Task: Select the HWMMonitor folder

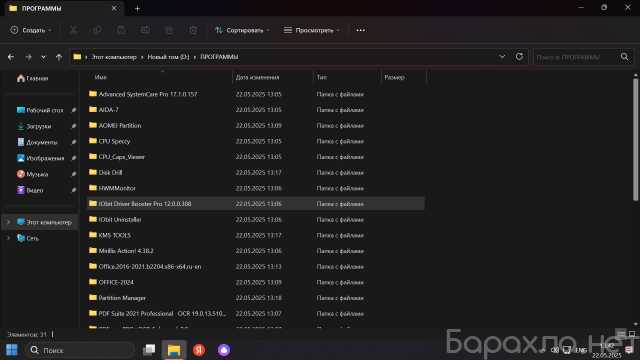Action: [x=256, y=188]
